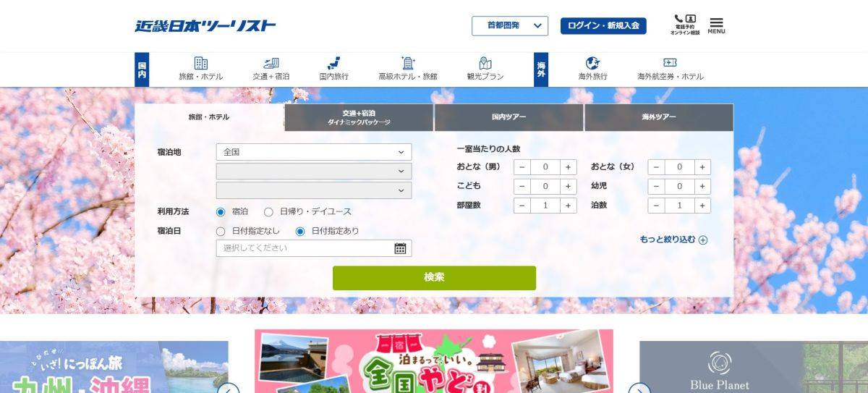Screen dimensions: 868x393
Task: Open the Blue Planet banner
Action: coord(754,367)
